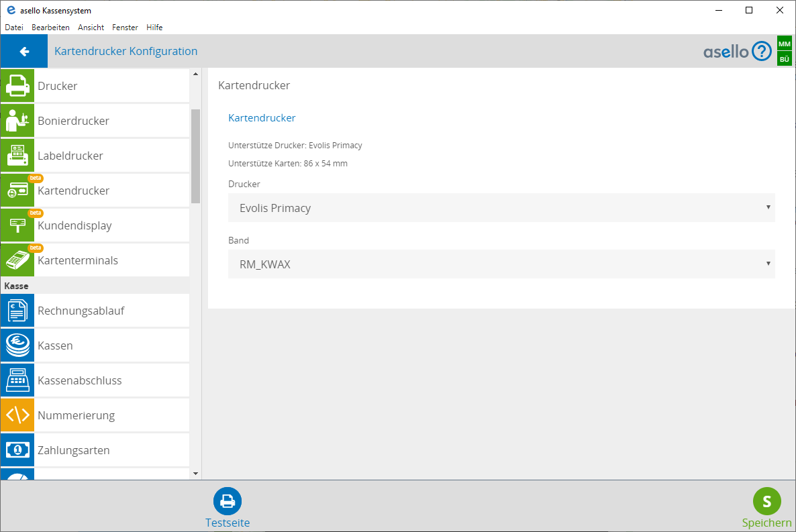Click the green MM user badge
The width and height of the screenshot is (796, 532).
coord(784,44)
